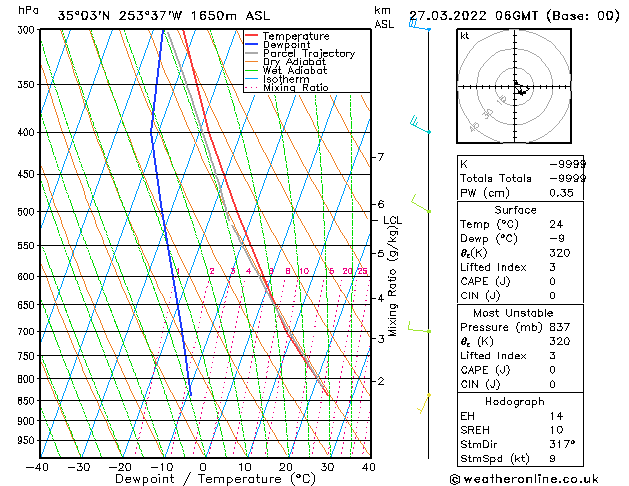Click the 'hPa' pressure unit label
Viewport: 629px width, 486px height.
click(28, 10)
